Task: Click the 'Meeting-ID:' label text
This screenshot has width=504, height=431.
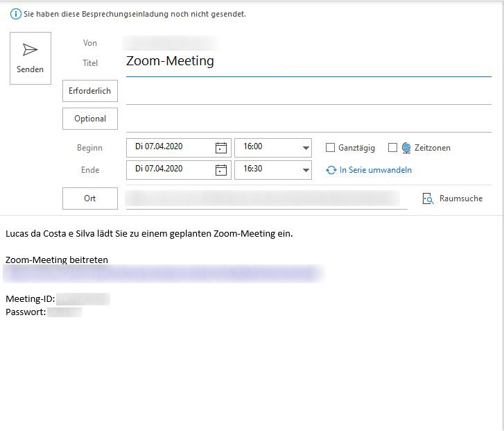Action: point(31,299)
